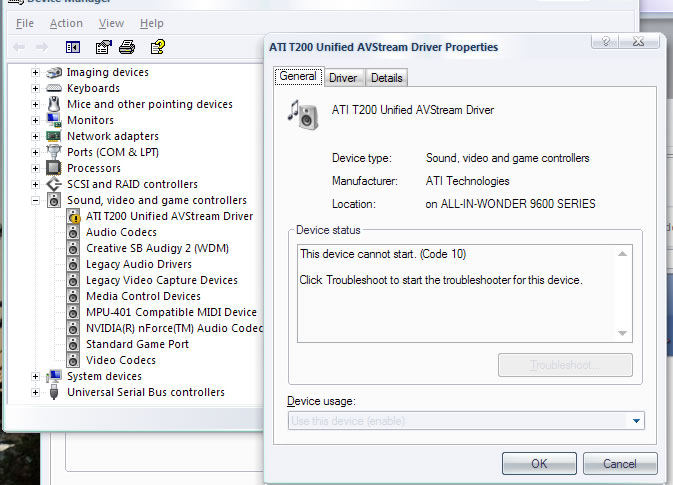
Task: Click the System devices computer icon
Action: point(54,376)
